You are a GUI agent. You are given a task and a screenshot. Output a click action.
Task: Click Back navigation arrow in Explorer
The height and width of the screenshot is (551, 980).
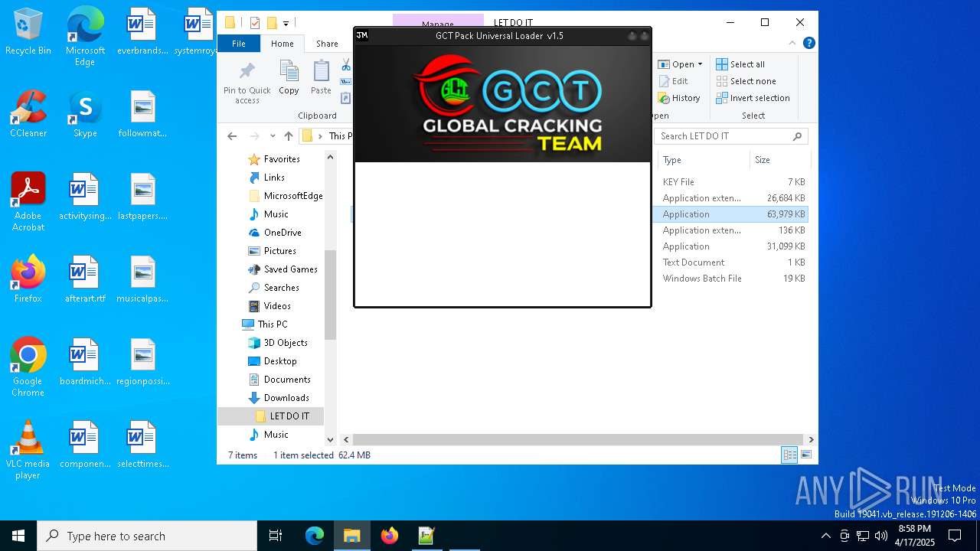point(232,136)
